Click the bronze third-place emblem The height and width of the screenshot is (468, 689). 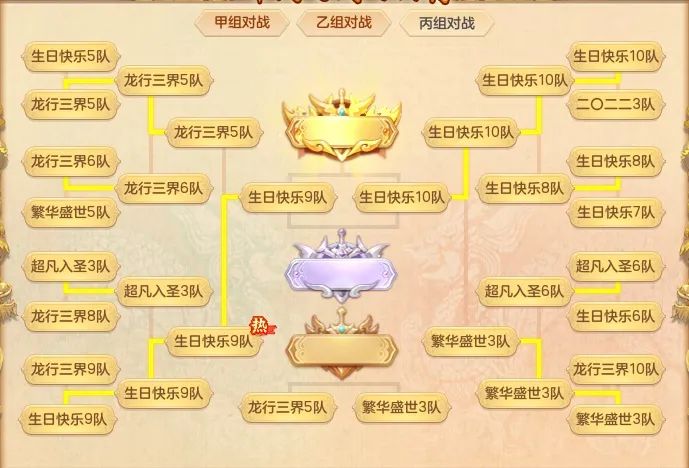(x=342, y=344)
